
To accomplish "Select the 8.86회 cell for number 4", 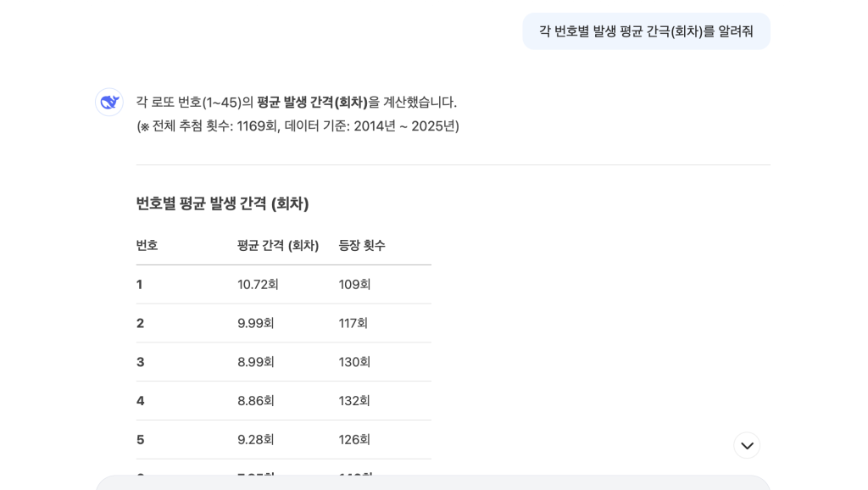I will tap(256, 401).
